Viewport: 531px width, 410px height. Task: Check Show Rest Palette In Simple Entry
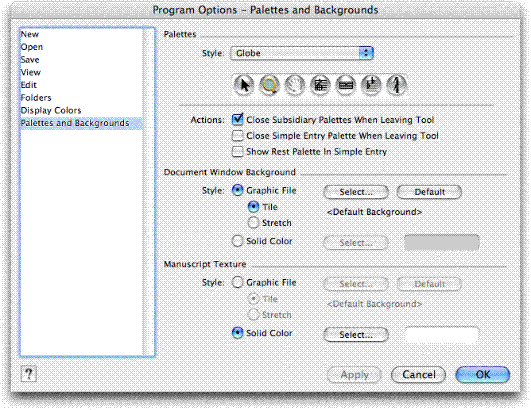(x=237, y=151)
